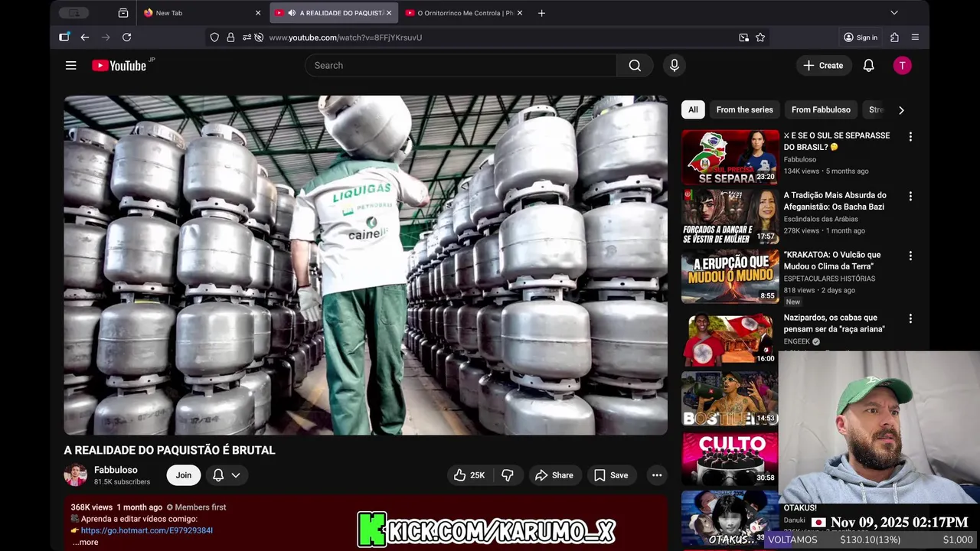Open the picture-in-picture icon in address bar
The image size is (980, 551).
(743, 37)
